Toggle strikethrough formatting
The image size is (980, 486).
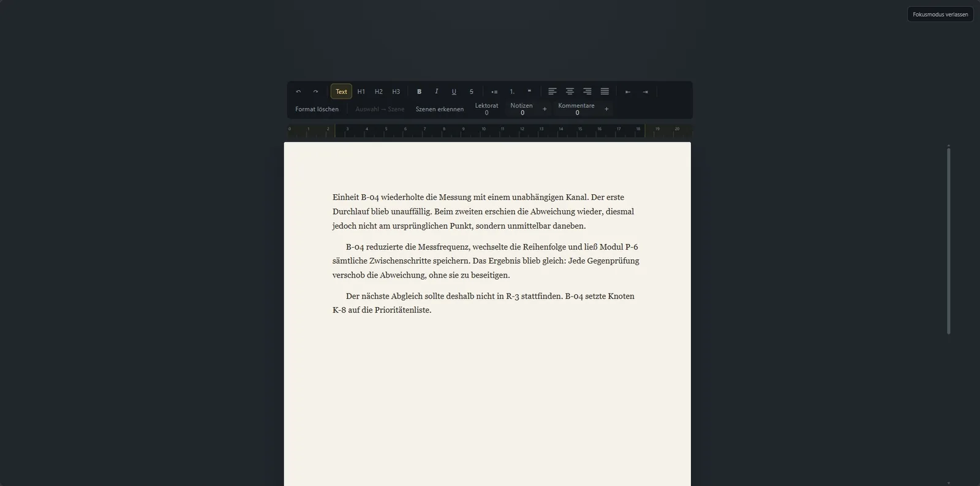pos(471,91)
